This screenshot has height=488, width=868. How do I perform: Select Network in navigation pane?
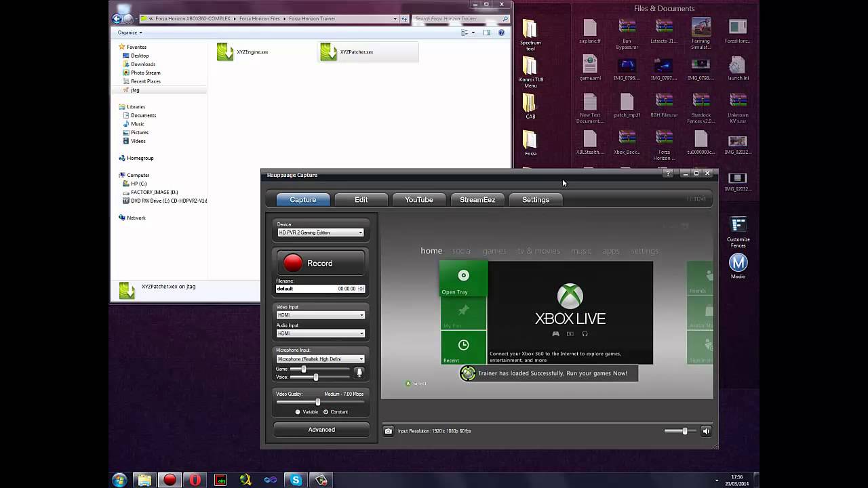(x=136, y=218)
